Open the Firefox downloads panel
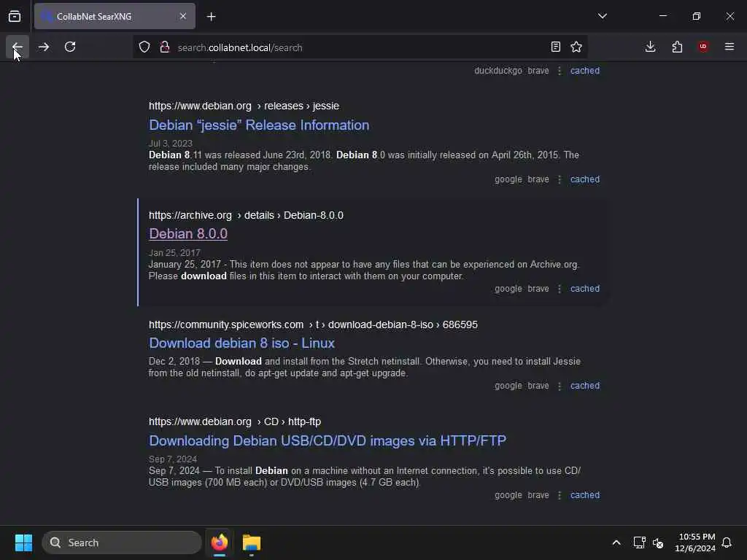747x560 pixels. point(650,47)
